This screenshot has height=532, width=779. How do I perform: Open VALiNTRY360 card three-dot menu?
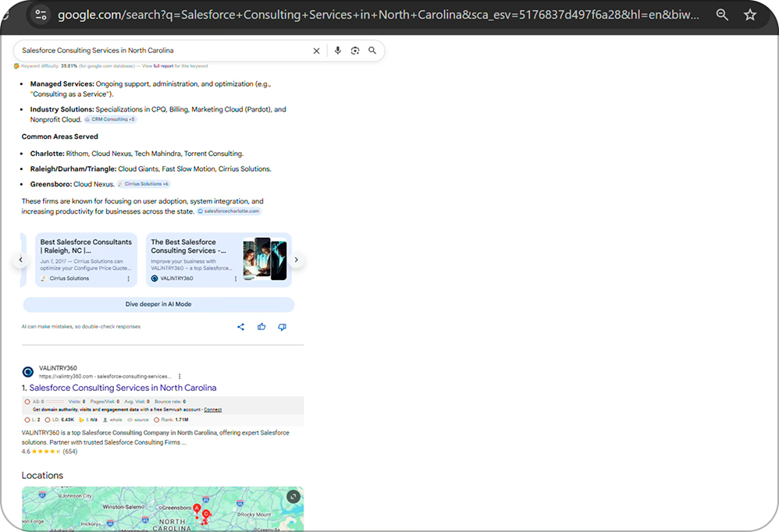[x=236, y=278]
